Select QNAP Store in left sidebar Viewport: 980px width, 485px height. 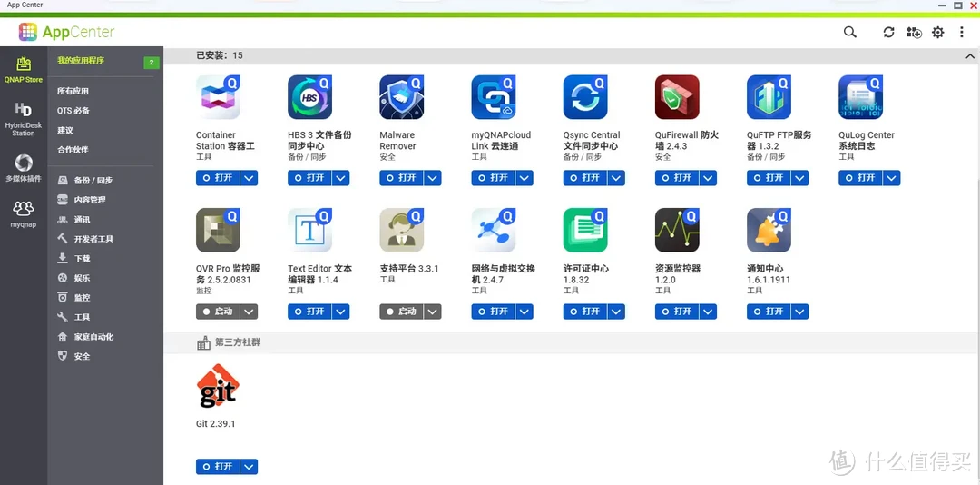click(x=23, y=69)
